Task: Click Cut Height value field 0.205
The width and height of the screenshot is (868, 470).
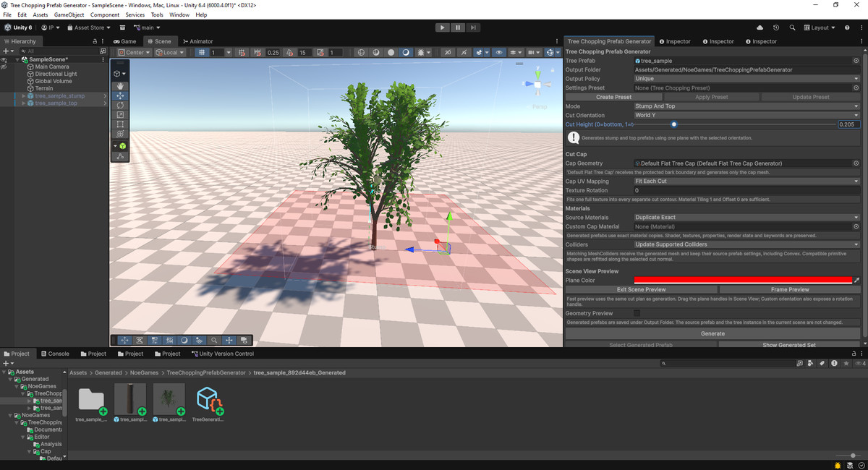Action: point(848,124)
